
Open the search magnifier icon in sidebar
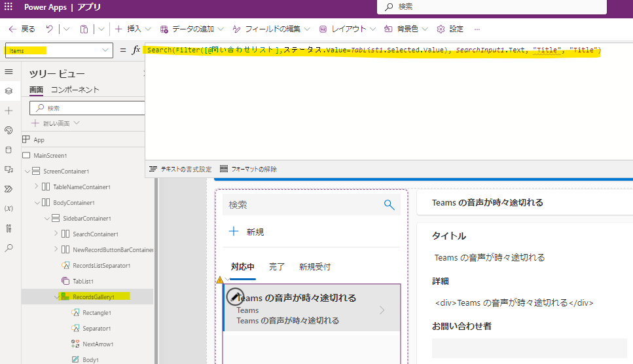pyautogui.click(x=9, y=247)
